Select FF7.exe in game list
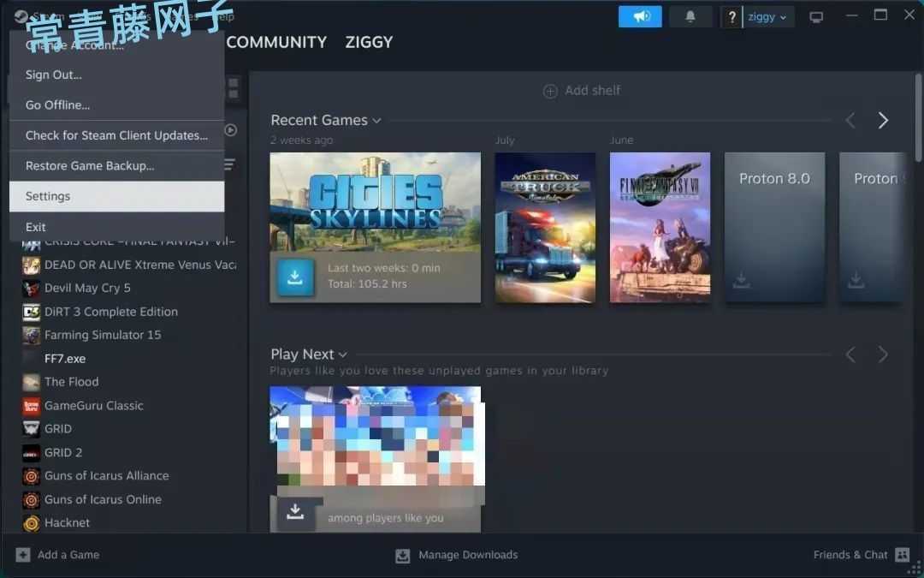 tap(65, 359)
